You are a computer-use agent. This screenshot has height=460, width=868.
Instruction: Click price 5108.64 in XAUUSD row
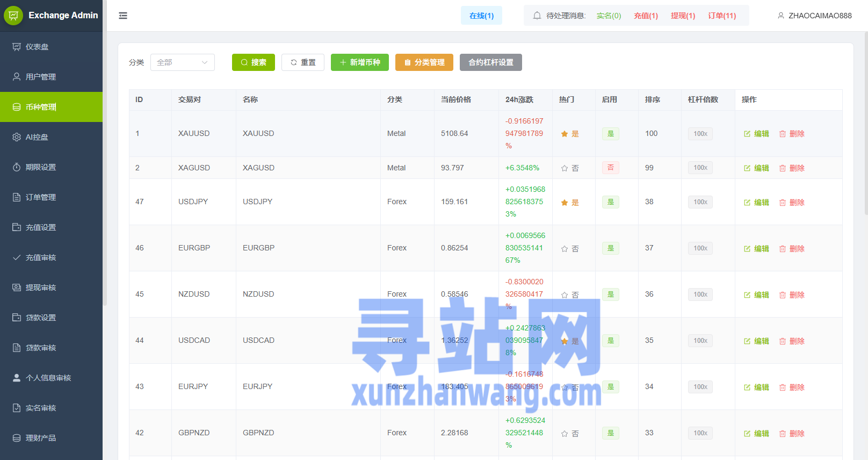[x=454, y=133]
